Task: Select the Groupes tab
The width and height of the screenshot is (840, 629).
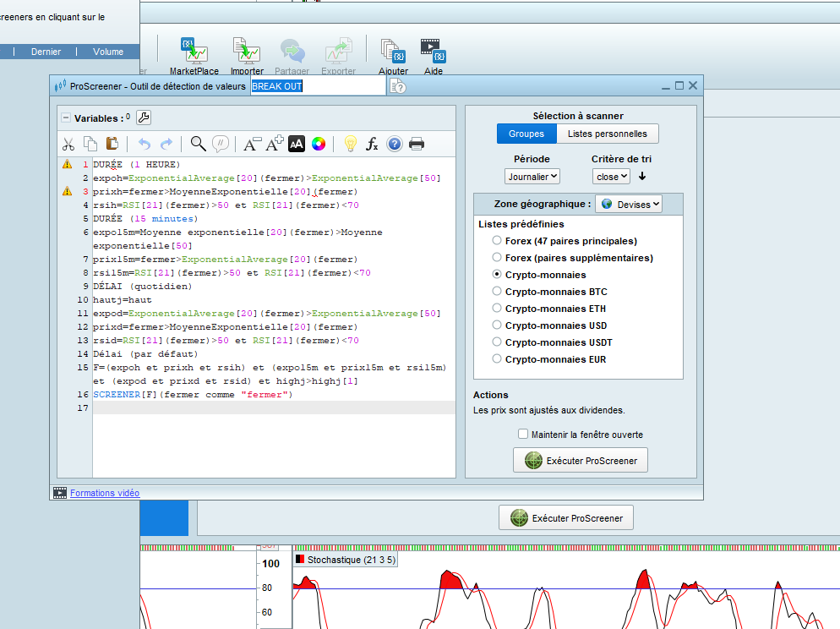Action: pyautogui.click(x=526, y=134)
